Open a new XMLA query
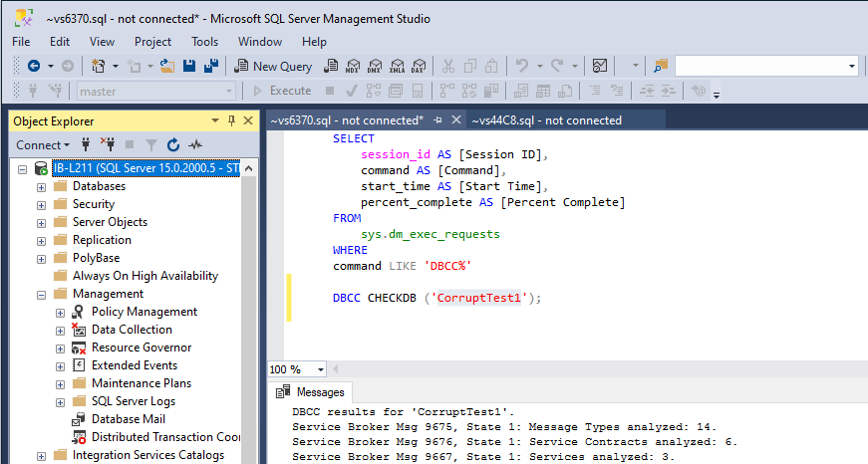This screenshot has width=868, height=464. [x=397, y=67]
